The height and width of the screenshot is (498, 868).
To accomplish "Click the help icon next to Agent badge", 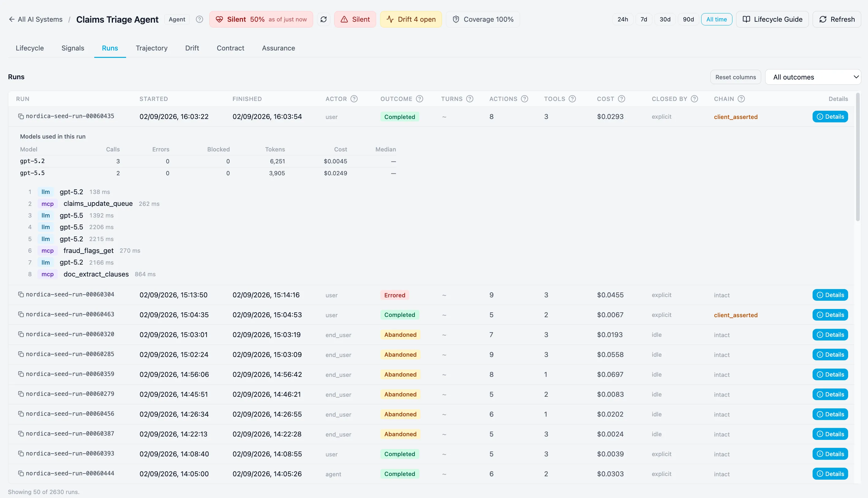I will pyautogui.click(x=200, y=19).
